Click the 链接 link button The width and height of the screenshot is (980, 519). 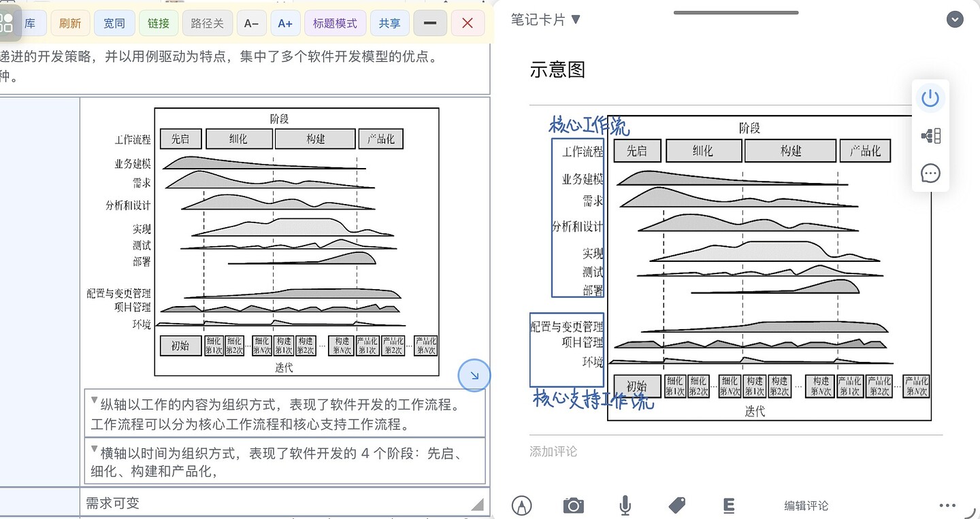click(159, 23)
